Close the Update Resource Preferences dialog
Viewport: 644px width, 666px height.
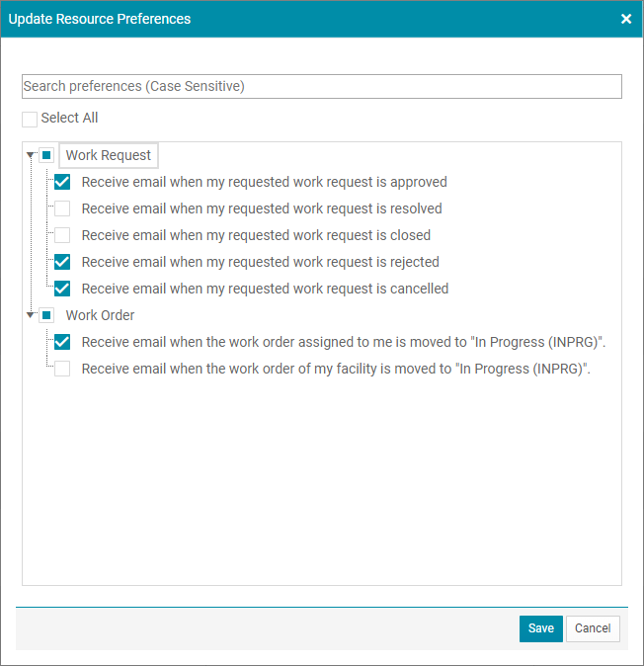pos(626,19)
